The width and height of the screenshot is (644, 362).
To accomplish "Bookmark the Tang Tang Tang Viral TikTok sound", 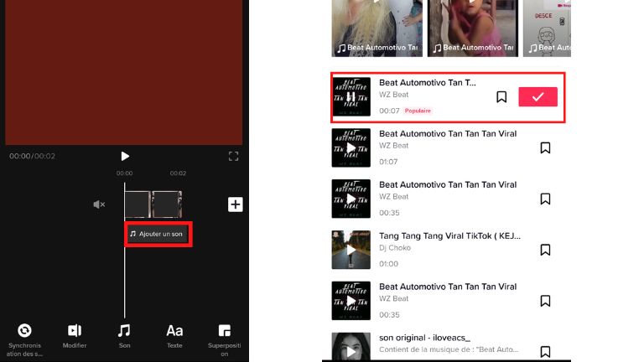I will point(545,250).
